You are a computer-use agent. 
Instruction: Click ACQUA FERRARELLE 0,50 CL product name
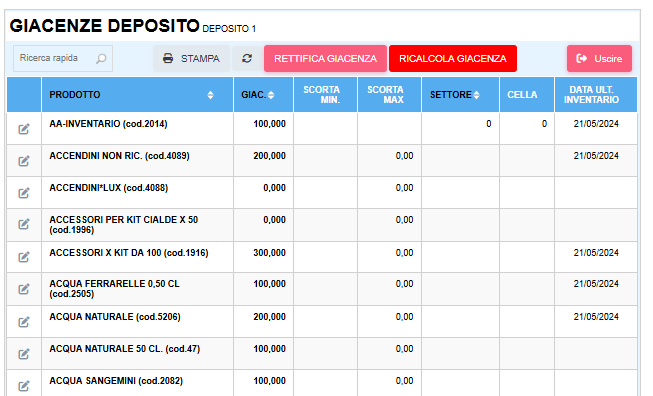[x=115, y=289]
